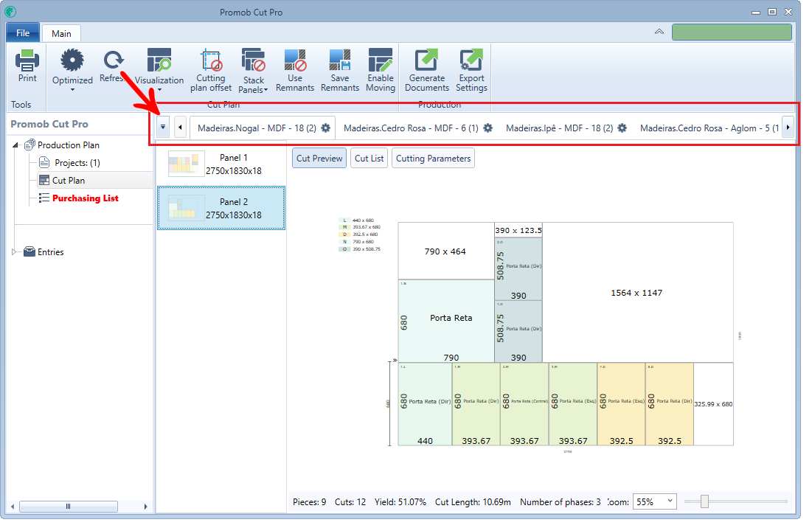Open settings gear on Cedro Rosa MDF tab
This screenshot has width=812, height=528.
point(487,128)
